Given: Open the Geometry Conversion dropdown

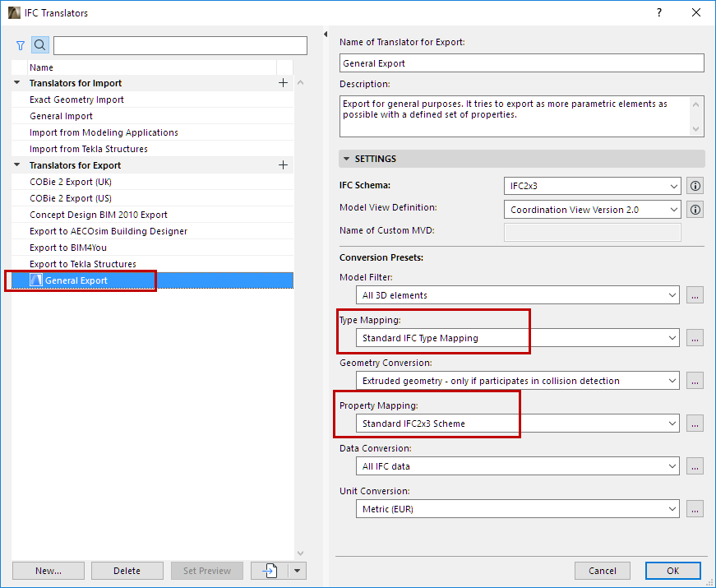Looking at the screenshot, I should point(520,381).
